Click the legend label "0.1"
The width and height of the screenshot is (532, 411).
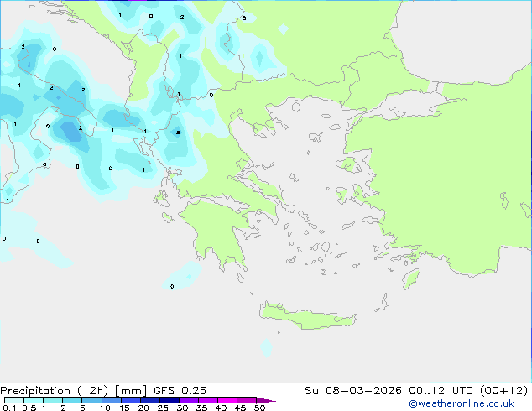coord(9,408)
